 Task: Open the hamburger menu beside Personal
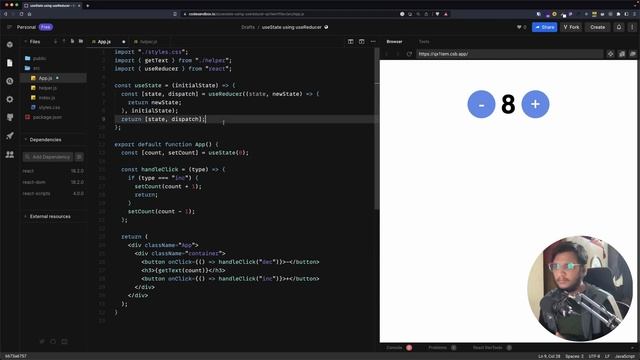click(x=9, y=27)
